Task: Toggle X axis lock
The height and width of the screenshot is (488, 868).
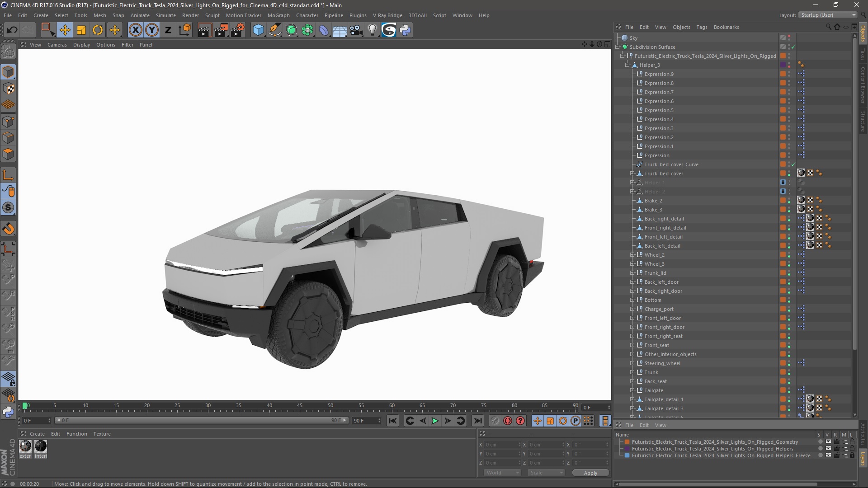Action: [x=135, y=30]
